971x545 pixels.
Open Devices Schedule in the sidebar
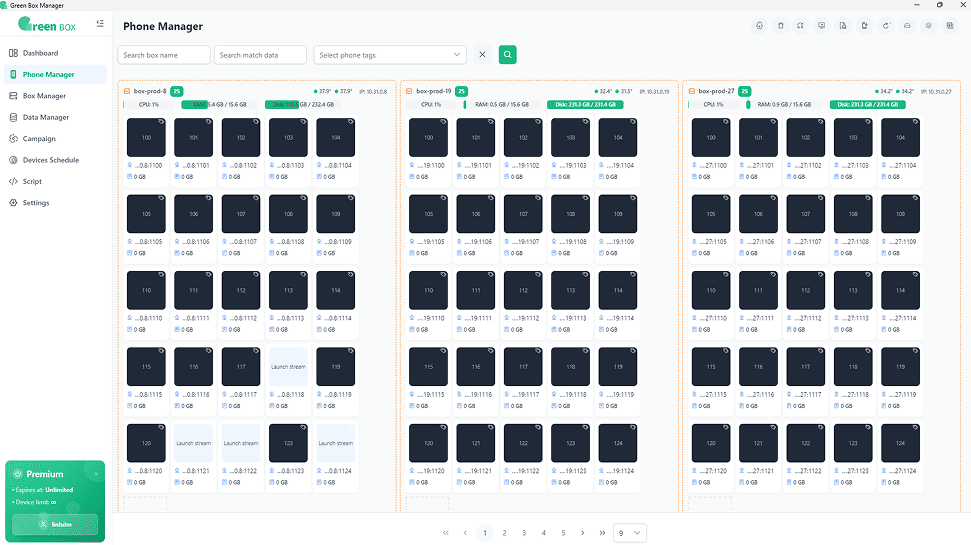pyautogui.click(x=55, y=160)
